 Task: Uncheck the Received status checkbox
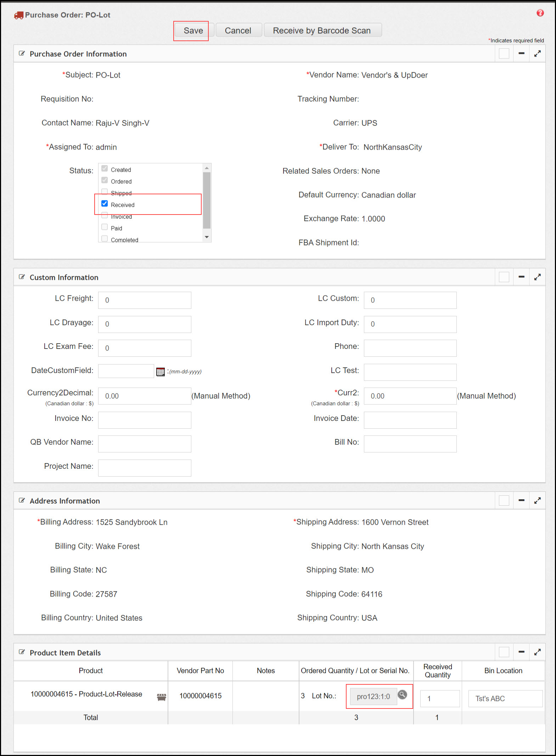click(105, 204)
